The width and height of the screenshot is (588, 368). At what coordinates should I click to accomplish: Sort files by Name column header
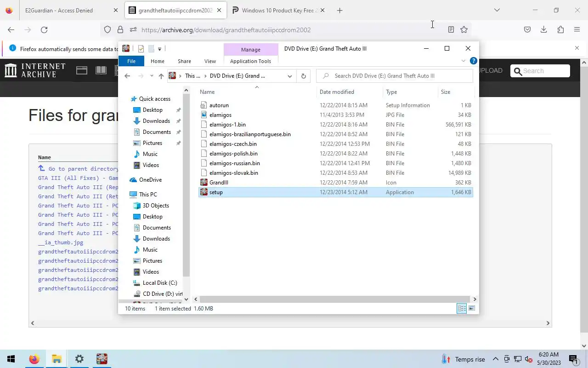pyautogui.click(x=207, y=92)
